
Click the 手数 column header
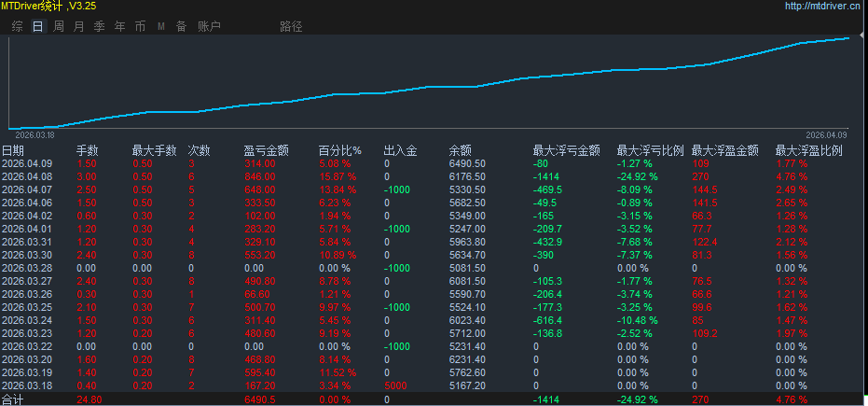coord(87,150)
